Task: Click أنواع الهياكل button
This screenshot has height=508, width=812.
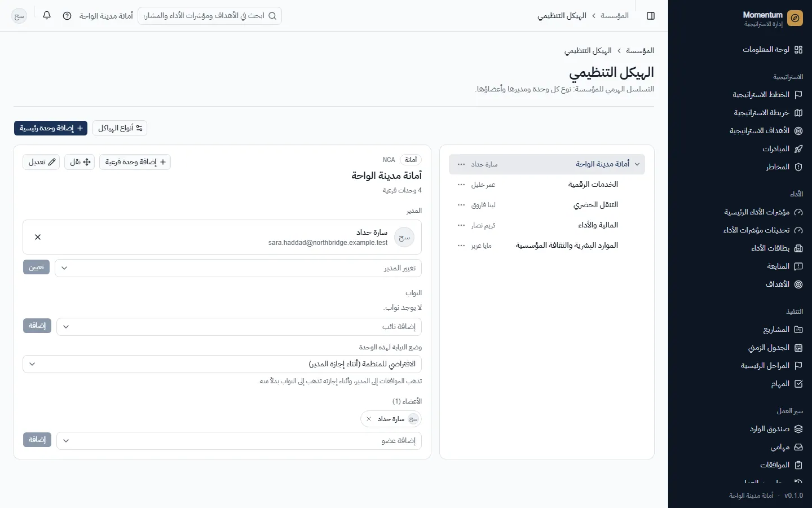Action: pyautogui.click(x=120, y=128)
